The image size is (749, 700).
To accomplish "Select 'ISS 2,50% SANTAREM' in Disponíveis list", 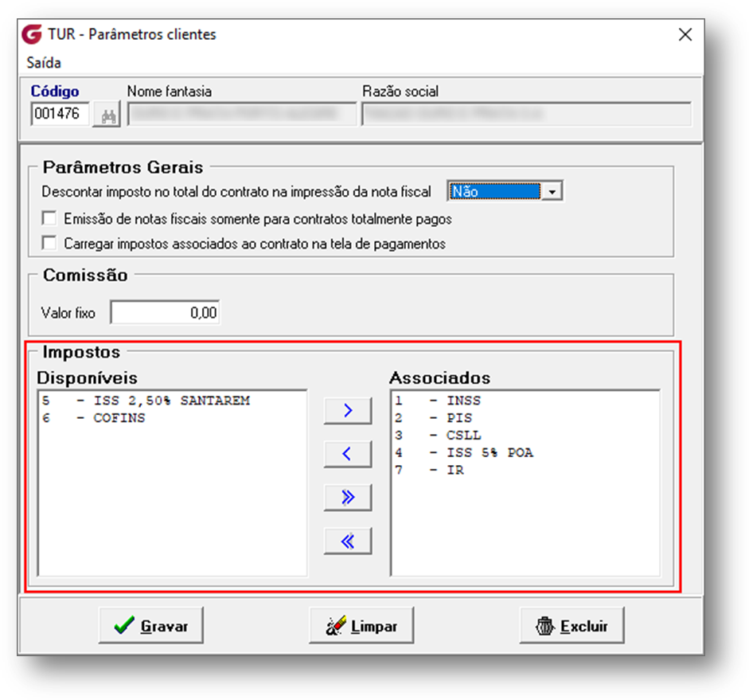I will coord(172,401).
